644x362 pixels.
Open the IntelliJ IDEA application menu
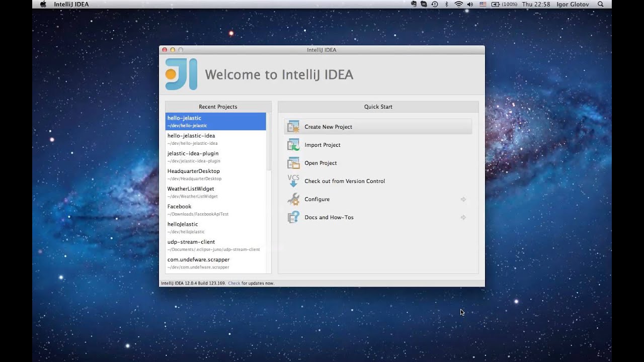71,4
